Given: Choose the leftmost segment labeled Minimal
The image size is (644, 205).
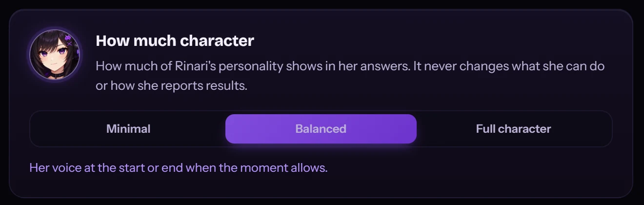Looking at the screenshot, I should click(x=128, y=129).
